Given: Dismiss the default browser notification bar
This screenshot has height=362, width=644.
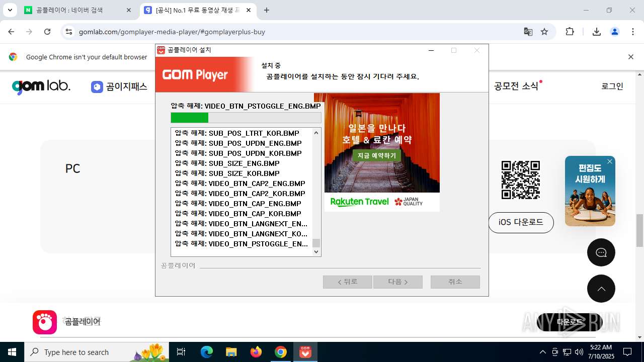Looking at the screenshot, I should tap(631, 57).
